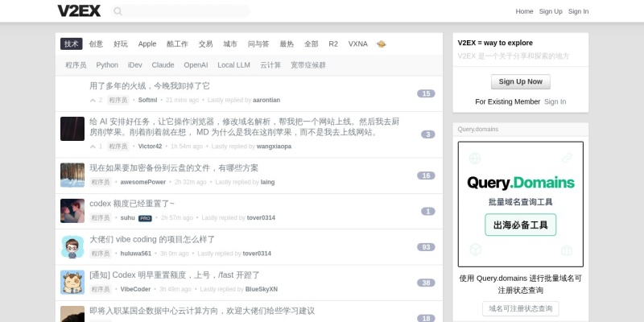Viewport: 644px width, 322px height.
Task: Click the 3 reply count badge
Action: tap(428, 134)
